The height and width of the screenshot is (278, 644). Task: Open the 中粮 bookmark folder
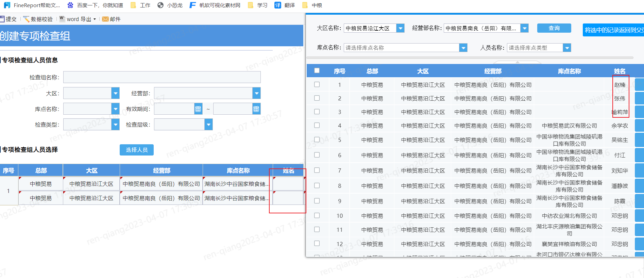312,5
